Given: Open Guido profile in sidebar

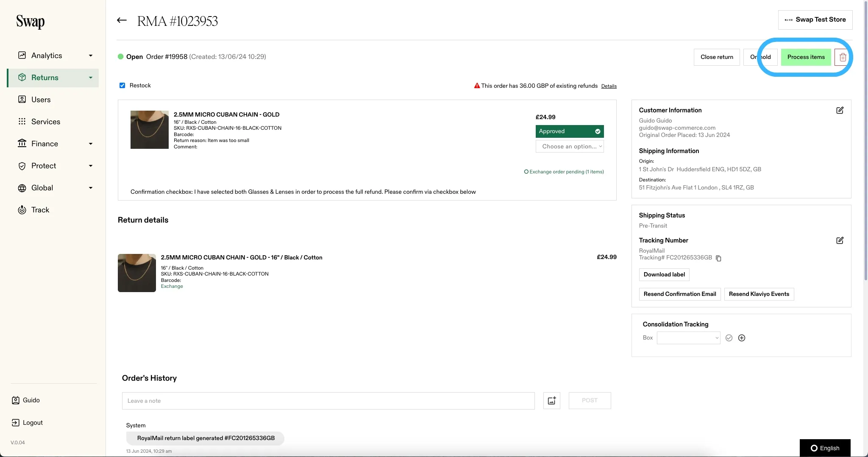Looking at the screenshot, I should (x=26, y=400).
